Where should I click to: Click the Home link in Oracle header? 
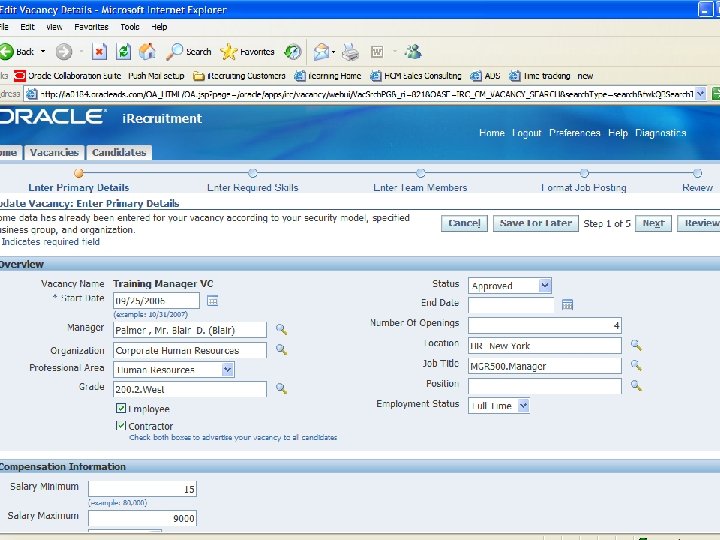pos(491,133)
